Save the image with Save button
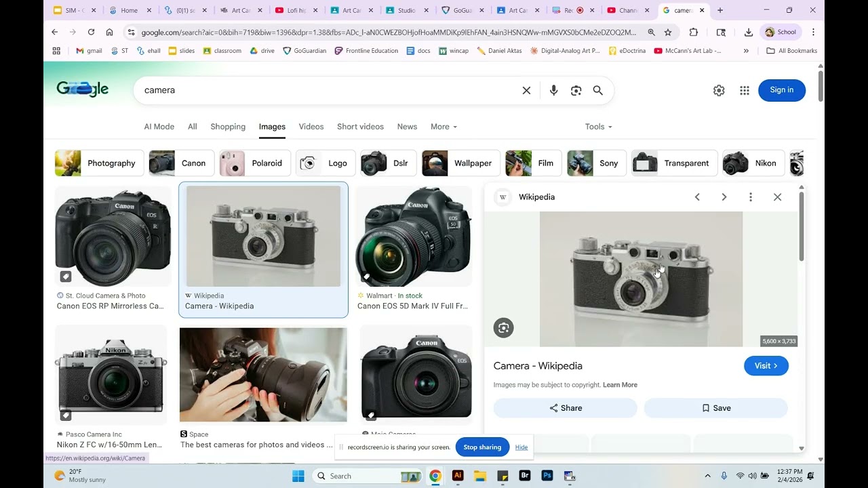This screenshot has height=488, width=868. click(x=716, y=408)
